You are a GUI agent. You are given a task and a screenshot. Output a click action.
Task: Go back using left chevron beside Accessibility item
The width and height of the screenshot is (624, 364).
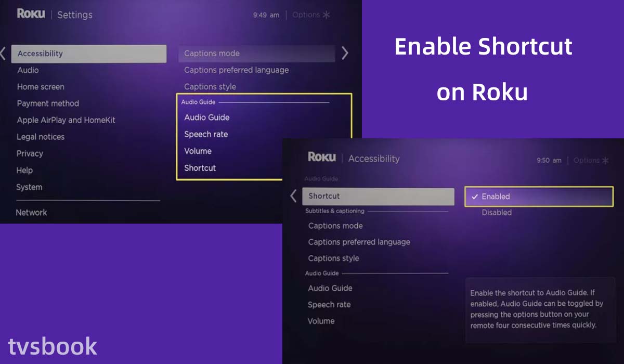point(3,53)
